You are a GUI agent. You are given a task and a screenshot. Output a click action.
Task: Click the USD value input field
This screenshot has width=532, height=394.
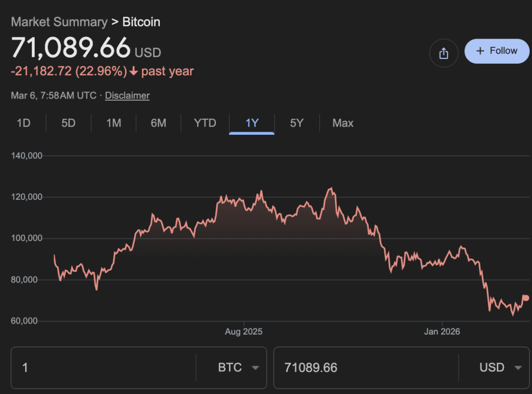point(366,368)
